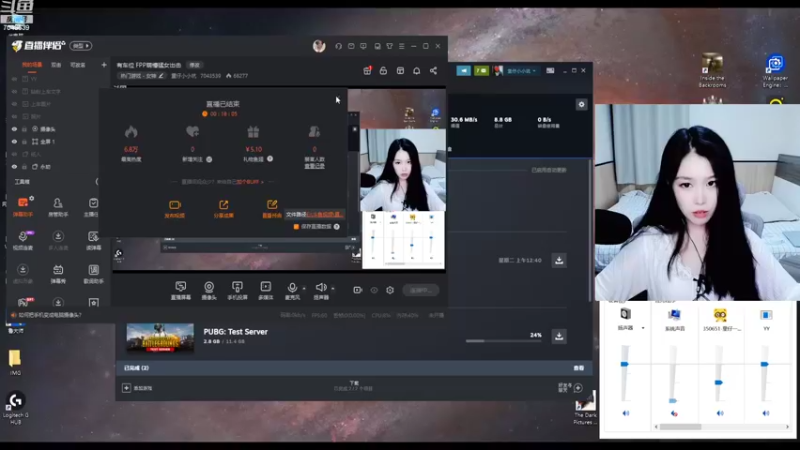Mute the 扬声器 channel in volume mixer
The height and width of the screenshot is (450, 800).
[x=626, y=413]
